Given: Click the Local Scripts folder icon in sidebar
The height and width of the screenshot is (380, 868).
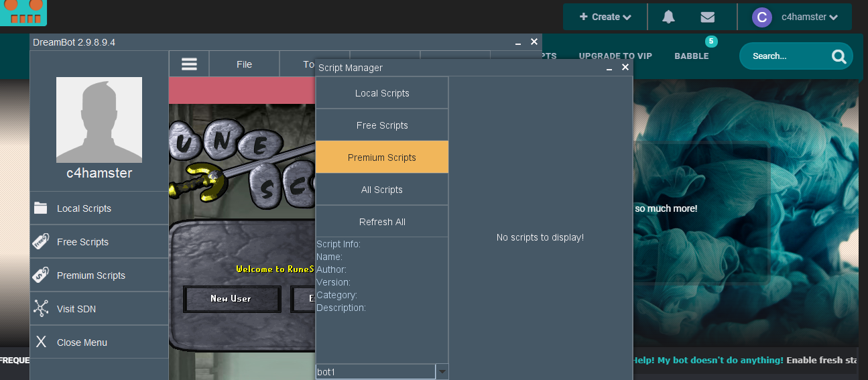Looking at the screenshot, I should point(41,208).
